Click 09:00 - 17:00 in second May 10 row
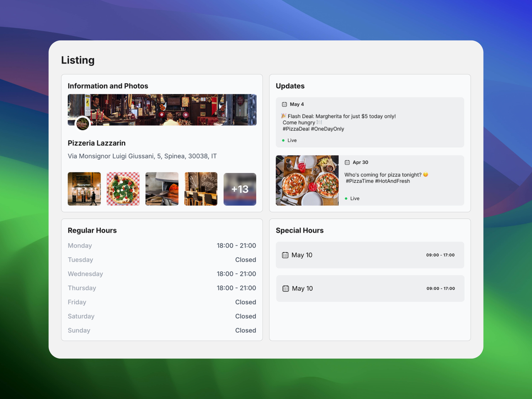The width and height of the screenshot is (532, 399). coord(441,289)
